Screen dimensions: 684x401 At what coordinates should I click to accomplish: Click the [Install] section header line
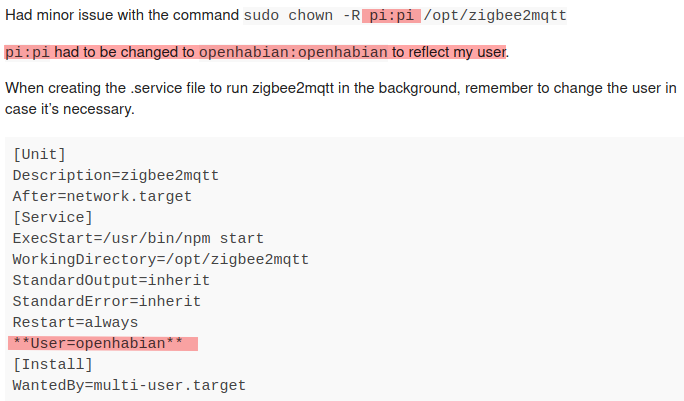click(52, 364)
